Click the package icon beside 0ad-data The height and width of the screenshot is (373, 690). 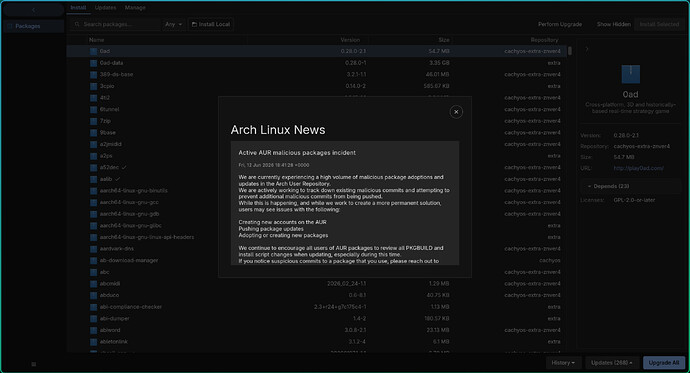93,63
